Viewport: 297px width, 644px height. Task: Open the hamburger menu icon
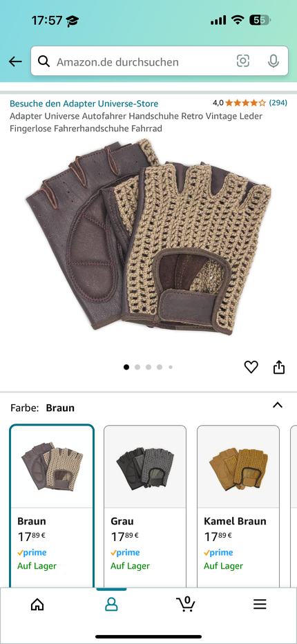(x=260, y=604)
